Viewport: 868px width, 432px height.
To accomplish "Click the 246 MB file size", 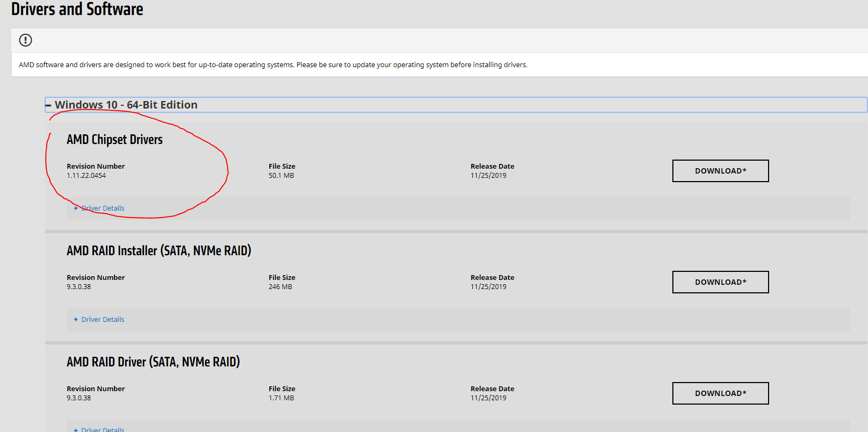I will [x=281, y=287].
